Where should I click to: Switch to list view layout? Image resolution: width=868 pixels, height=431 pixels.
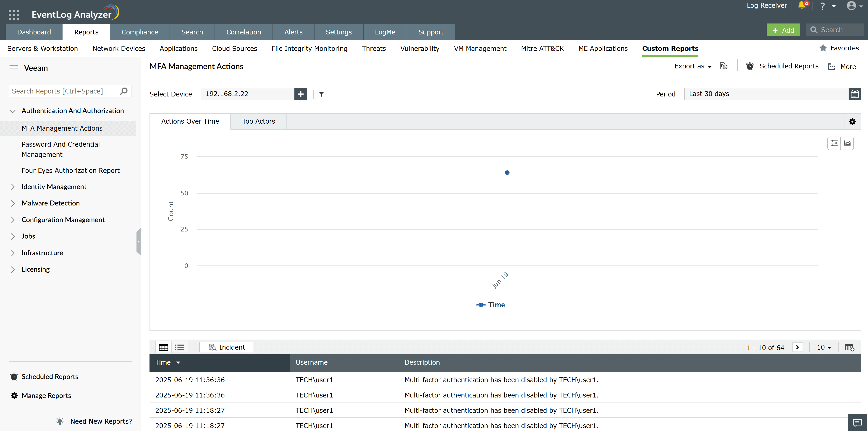(179, 347)
